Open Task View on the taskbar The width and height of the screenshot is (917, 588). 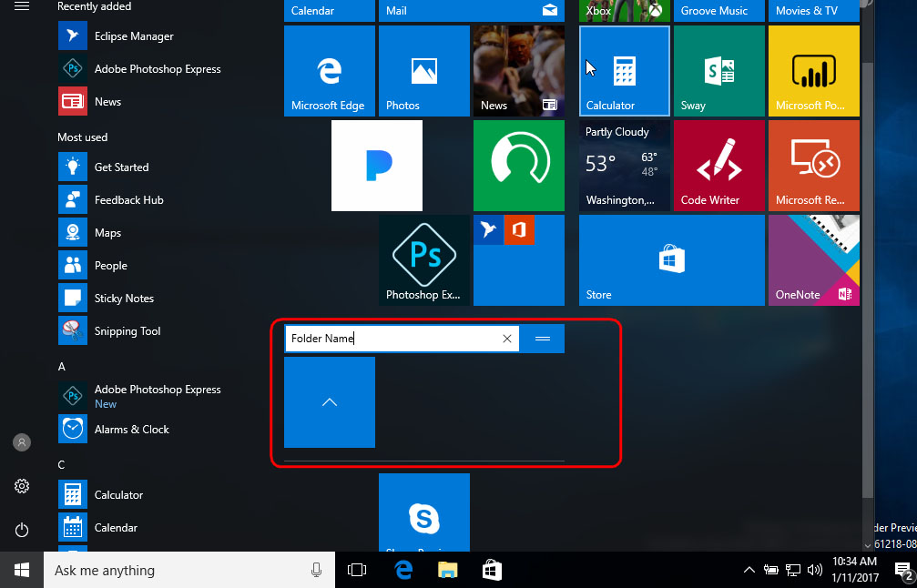[356, 570]
